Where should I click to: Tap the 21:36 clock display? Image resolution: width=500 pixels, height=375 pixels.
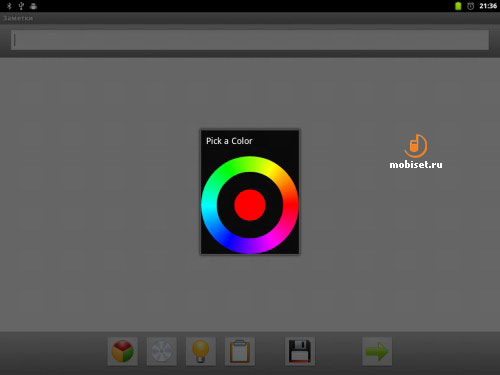488,6
